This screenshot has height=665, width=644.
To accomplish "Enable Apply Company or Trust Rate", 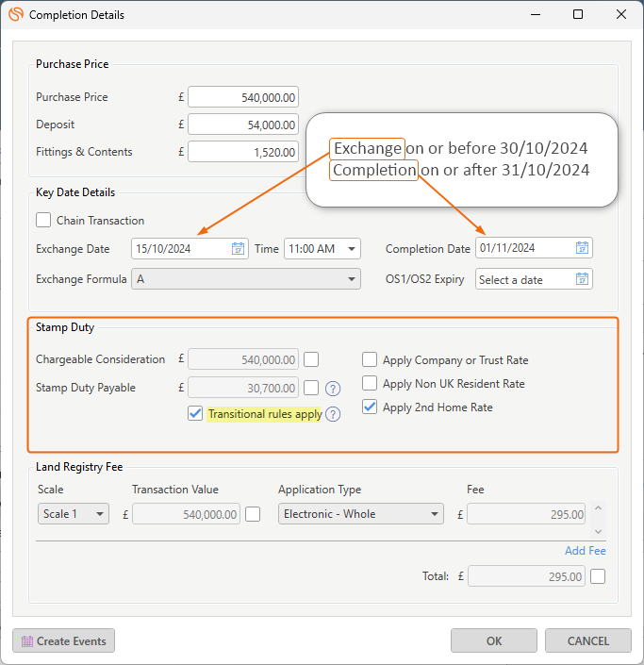I will click(x=370, y=359).
